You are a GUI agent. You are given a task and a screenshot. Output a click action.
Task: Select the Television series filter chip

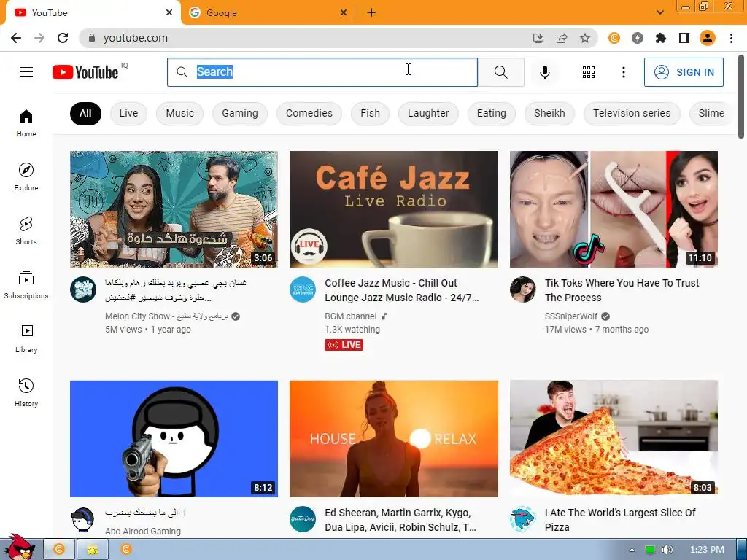point(632,113)
